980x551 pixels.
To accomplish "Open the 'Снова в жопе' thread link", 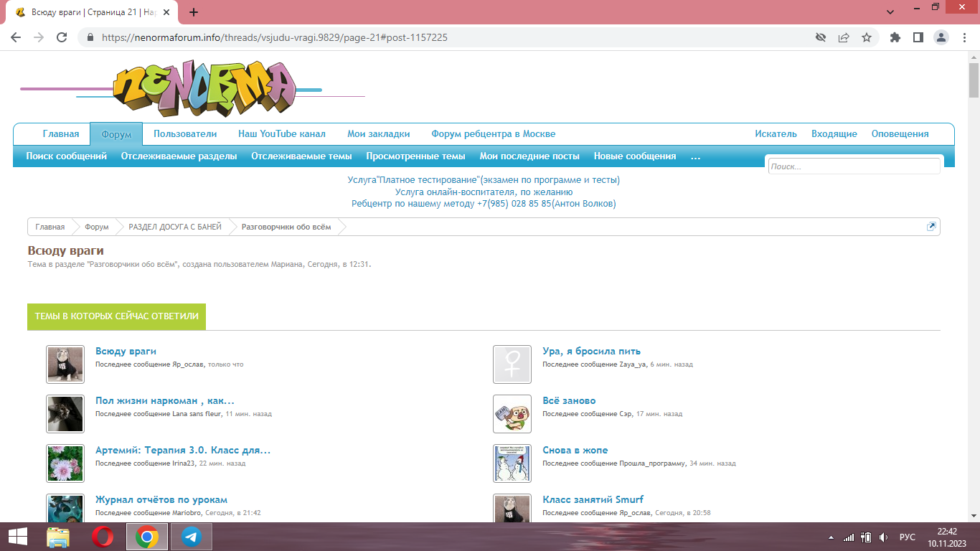I will [575, 451].
